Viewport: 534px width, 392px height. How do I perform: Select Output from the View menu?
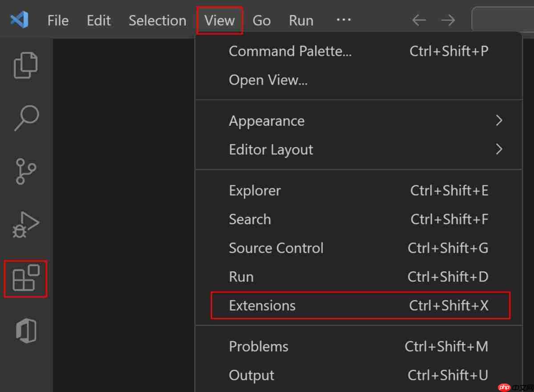251,375
